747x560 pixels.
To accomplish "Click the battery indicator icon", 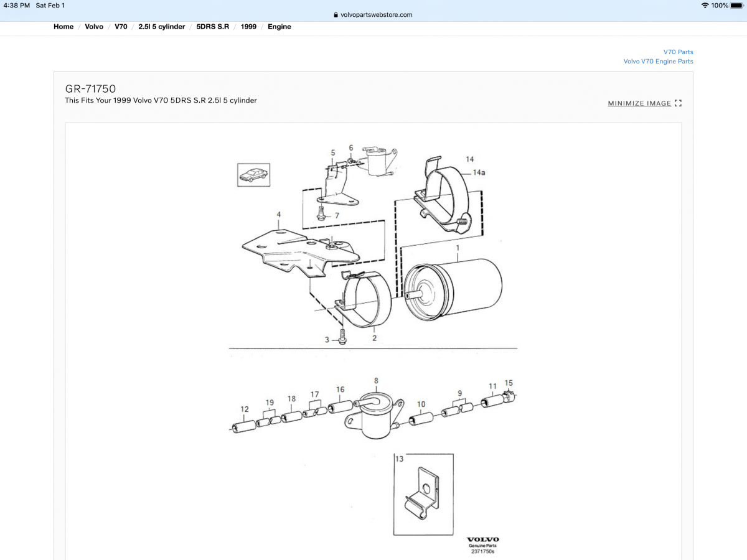I will tap(735, 5).
